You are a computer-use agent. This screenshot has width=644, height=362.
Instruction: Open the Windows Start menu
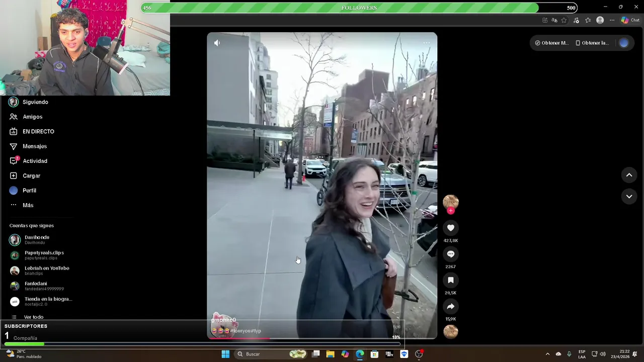coord(225,354)
